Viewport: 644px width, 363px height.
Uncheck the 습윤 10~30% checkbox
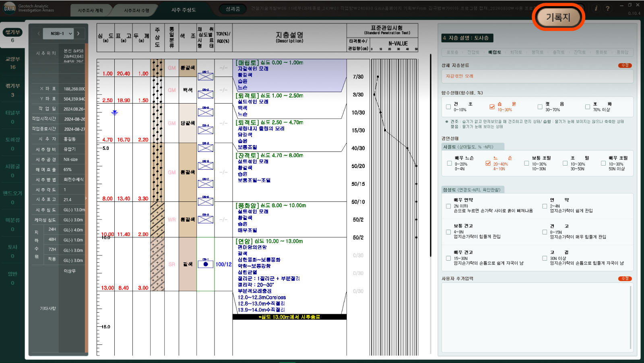[x=492, y=107]
